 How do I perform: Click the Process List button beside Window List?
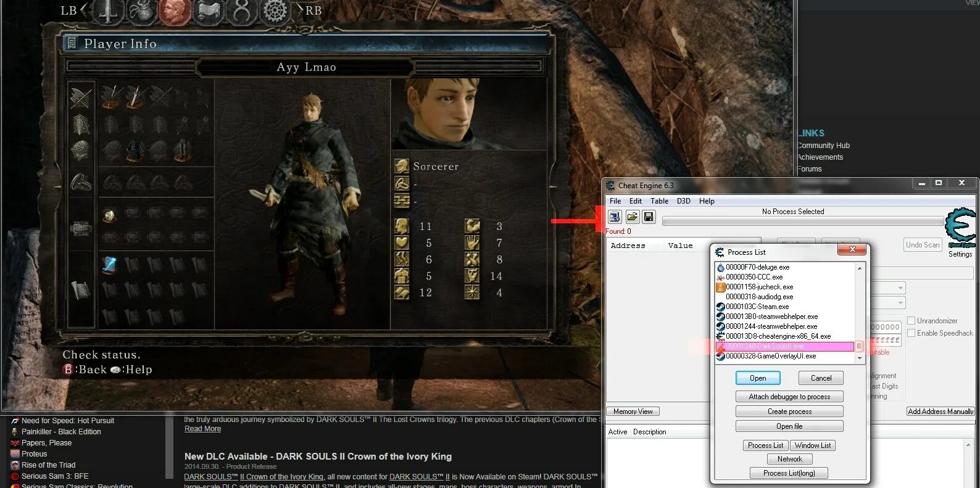coord(765,445)
